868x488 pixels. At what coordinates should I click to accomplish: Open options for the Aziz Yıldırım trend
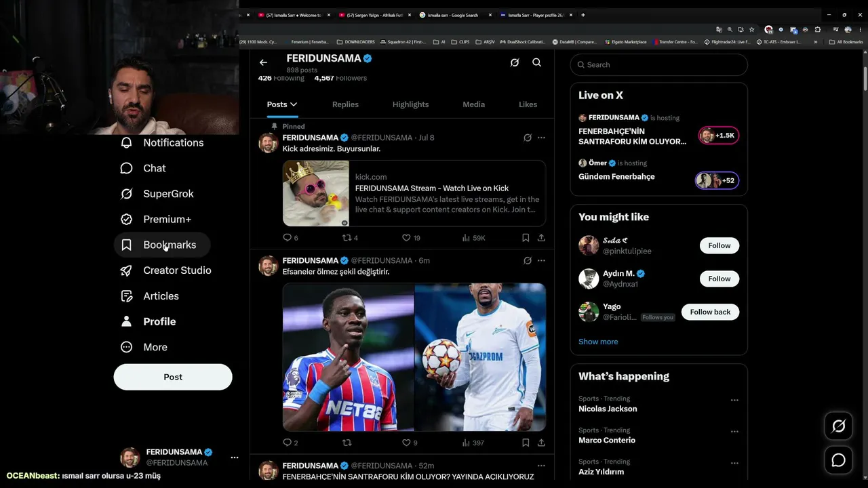tap(734, 463)
